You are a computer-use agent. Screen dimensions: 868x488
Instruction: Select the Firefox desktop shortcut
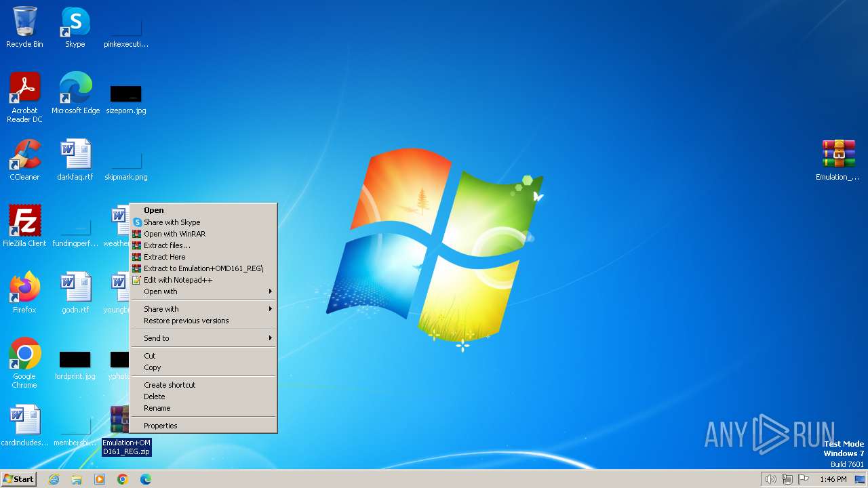coord(24,293)
